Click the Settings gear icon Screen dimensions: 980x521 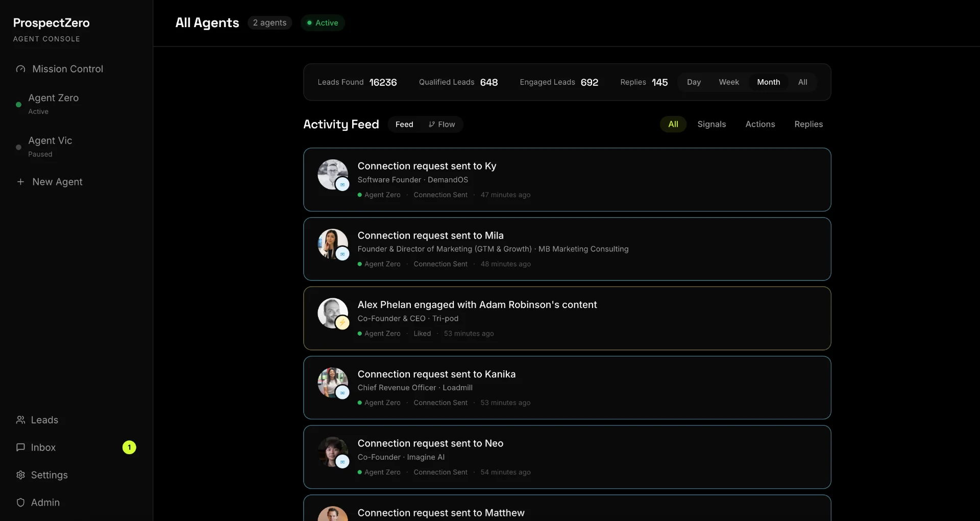[20, 475]
